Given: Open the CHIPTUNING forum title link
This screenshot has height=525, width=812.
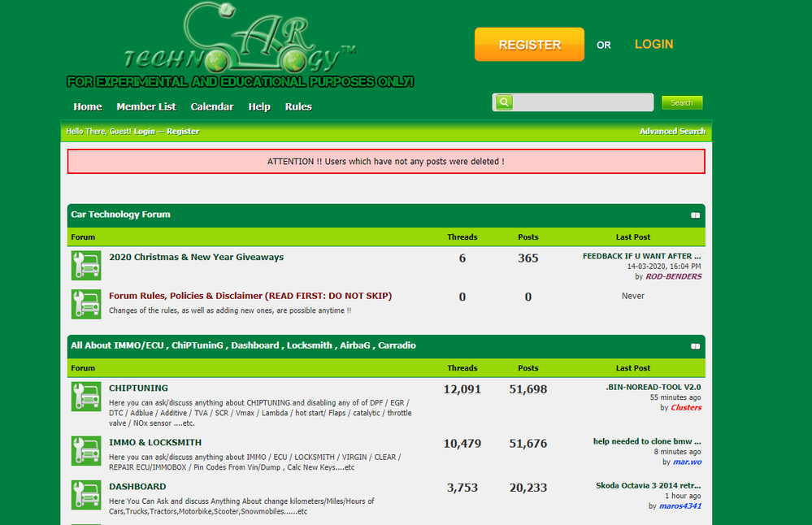Looking at the screenshot, I should [139, 388].
